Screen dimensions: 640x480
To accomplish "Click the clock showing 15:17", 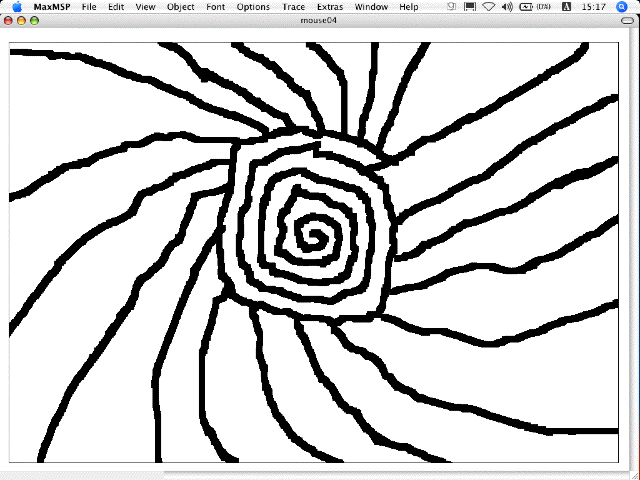I will (593, 7).
